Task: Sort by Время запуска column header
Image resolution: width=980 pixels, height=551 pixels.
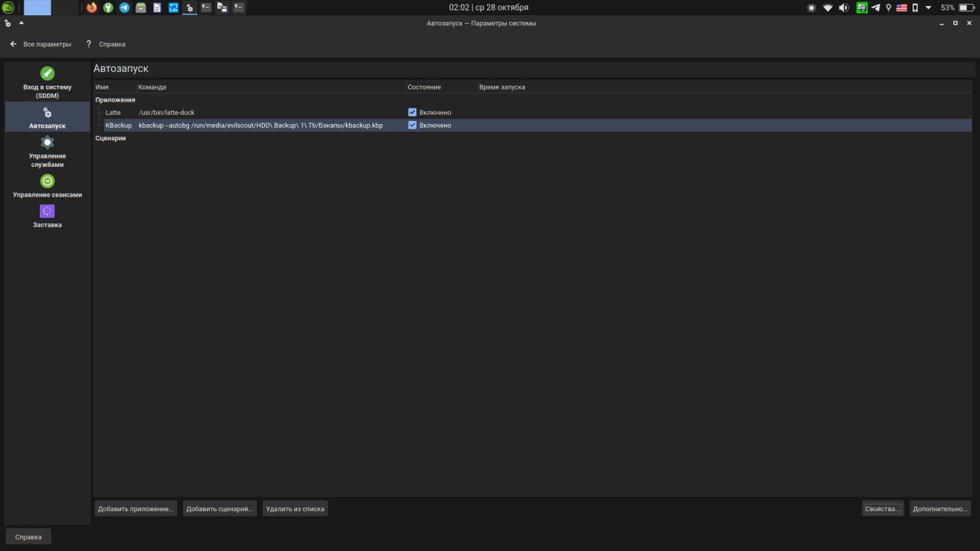Action: tap(724, 87)
